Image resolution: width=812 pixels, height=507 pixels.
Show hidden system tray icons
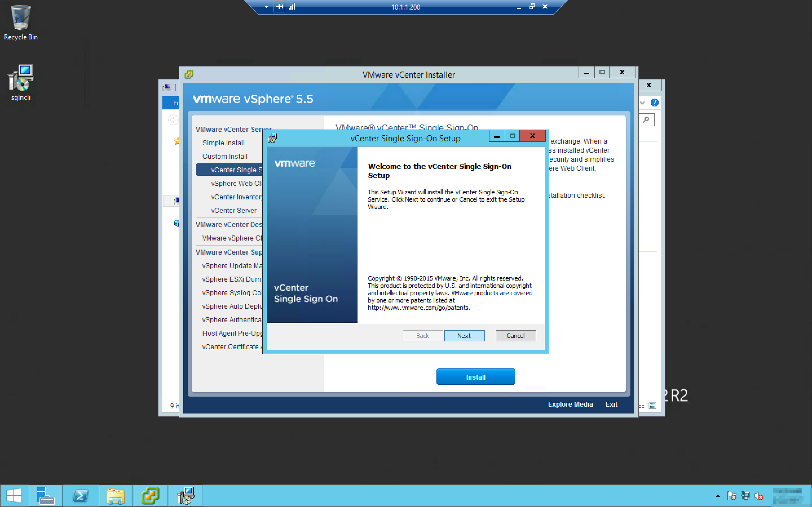click(718, 496)
